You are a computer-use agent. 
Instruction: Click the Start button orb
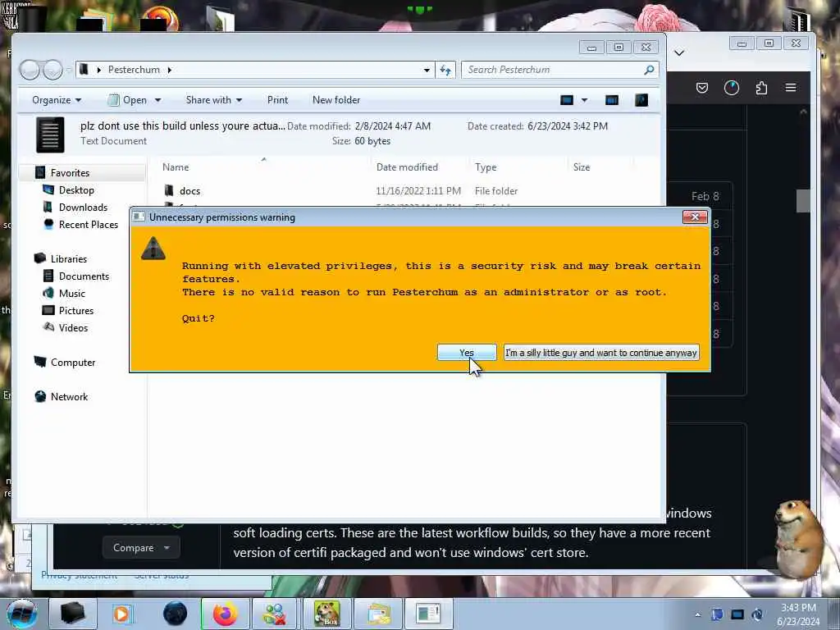pos(21,614)
